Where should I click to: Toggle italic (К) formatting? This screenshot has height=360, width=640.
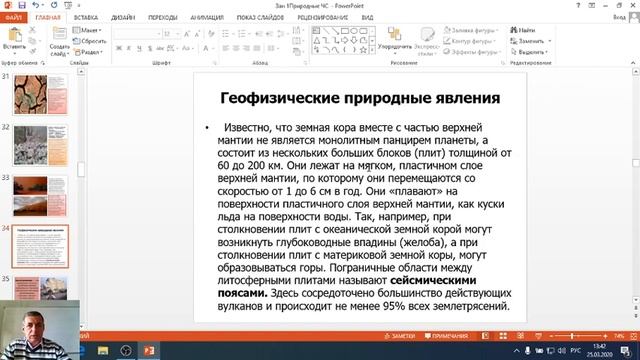[x=129, y=48]
